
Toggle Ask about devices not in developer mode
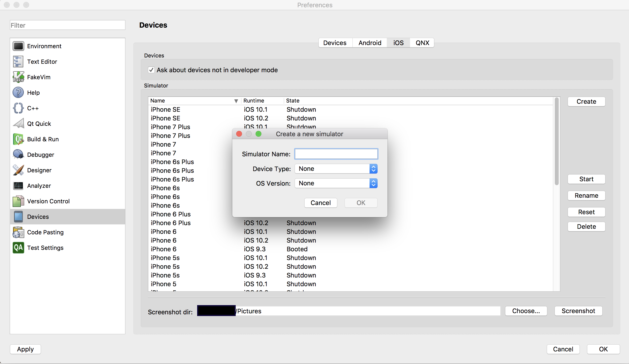click(151, 70)
